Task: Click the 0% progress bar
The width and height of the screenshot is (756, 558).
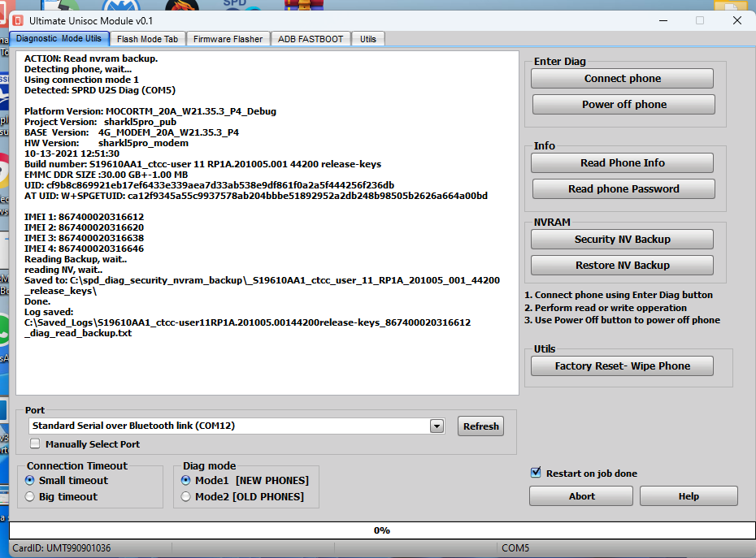Action: 381,530
